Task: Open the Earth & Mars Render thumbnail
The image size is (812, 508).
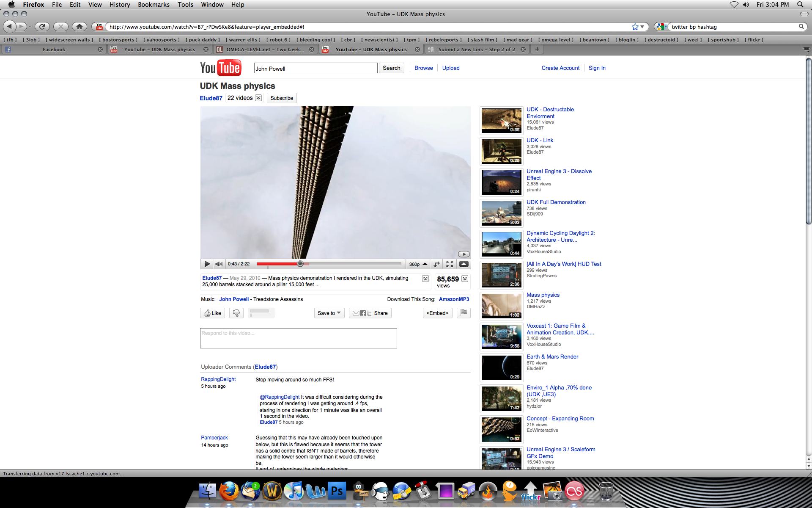Action: point(501,367)
